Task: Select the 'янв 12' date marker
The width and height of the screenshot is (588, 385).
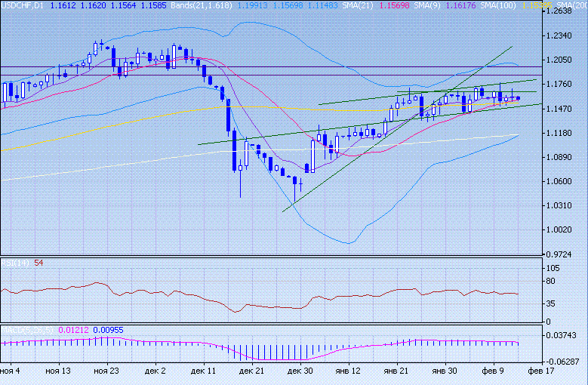Action: coord(347,371)
